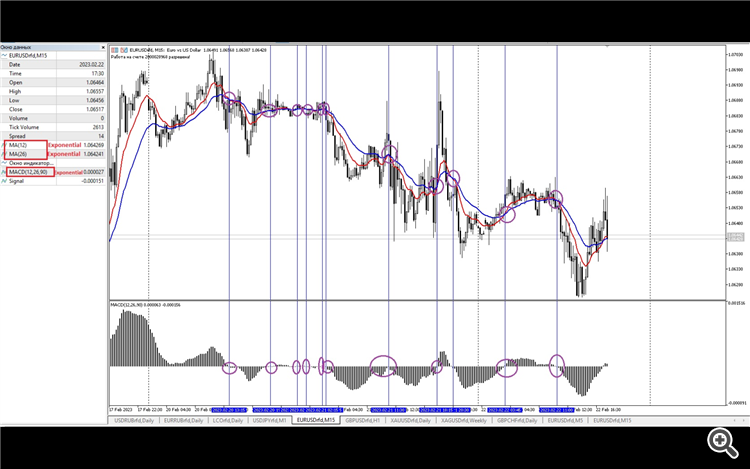The width and height of the screenshot is (750, 469).
Task: Open the USDJPYrfd,M1 chart tab
Action: click(x=269, y=420)
